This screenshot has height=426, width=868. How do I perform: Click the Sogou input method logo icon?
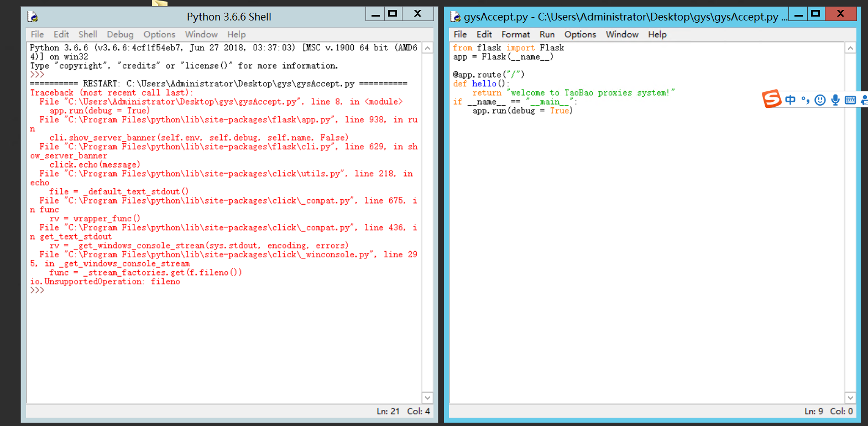[x=772, y=99]
